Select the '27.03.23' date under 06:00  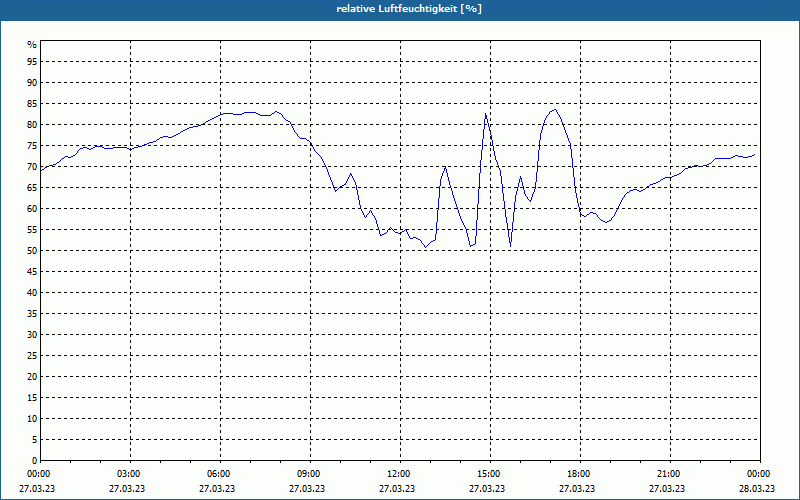[217, 488]
